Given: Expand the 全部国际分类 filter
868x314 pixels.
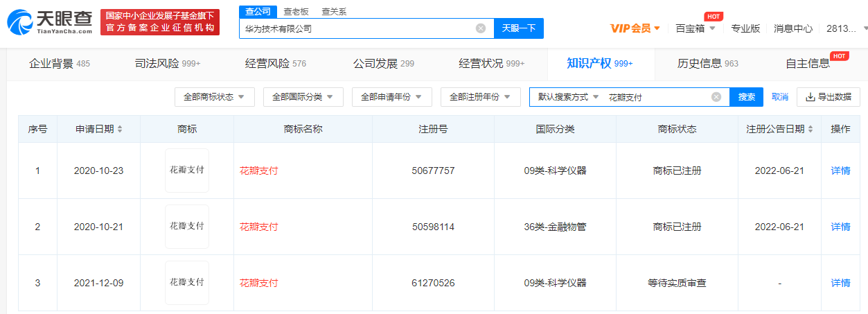Looking at the screenshot, I should click(x=303, y=97).
